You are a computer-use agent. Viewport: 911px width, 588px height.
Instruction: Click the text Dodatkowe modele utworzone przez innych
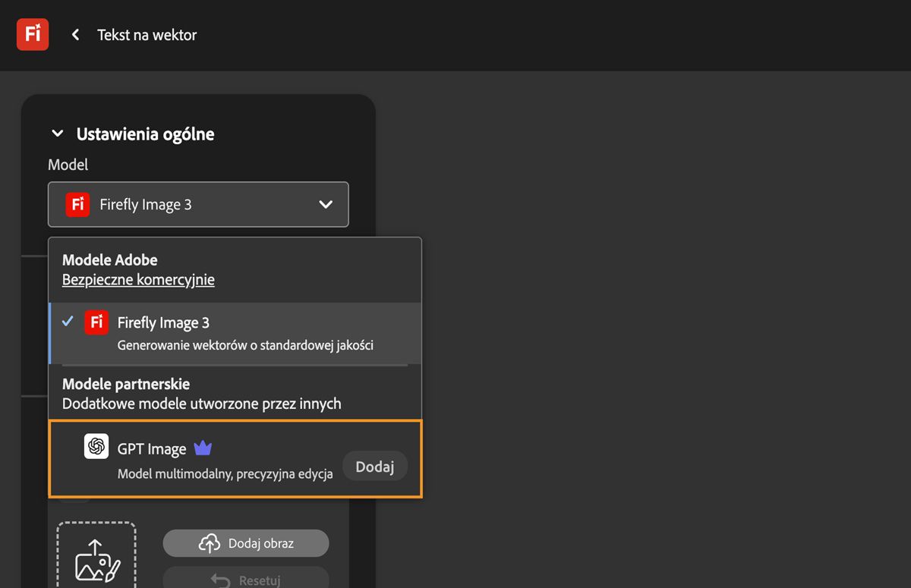coord(202,404)
